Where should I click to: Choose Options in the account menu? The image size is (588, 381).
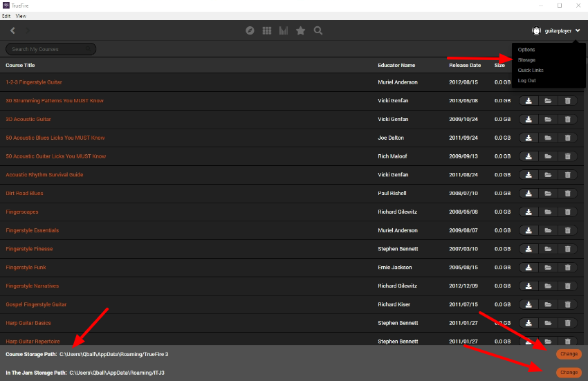526,50
